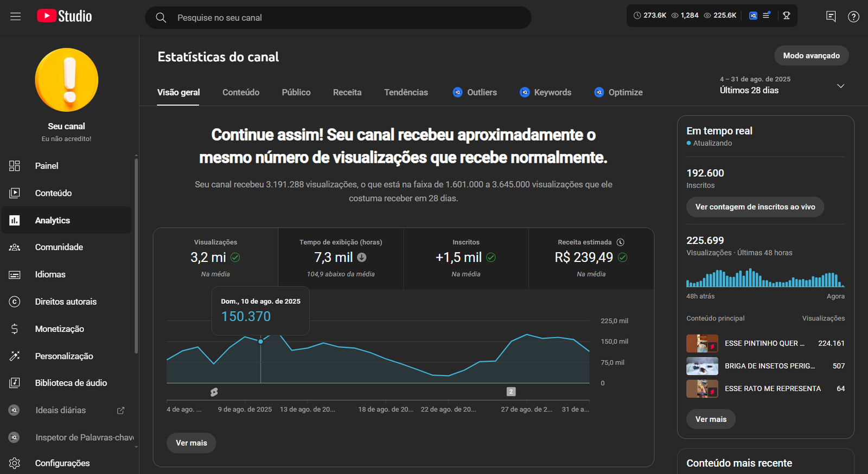
Task: Open Inspetor de Palavras-chave
Action: pos(66,438)
